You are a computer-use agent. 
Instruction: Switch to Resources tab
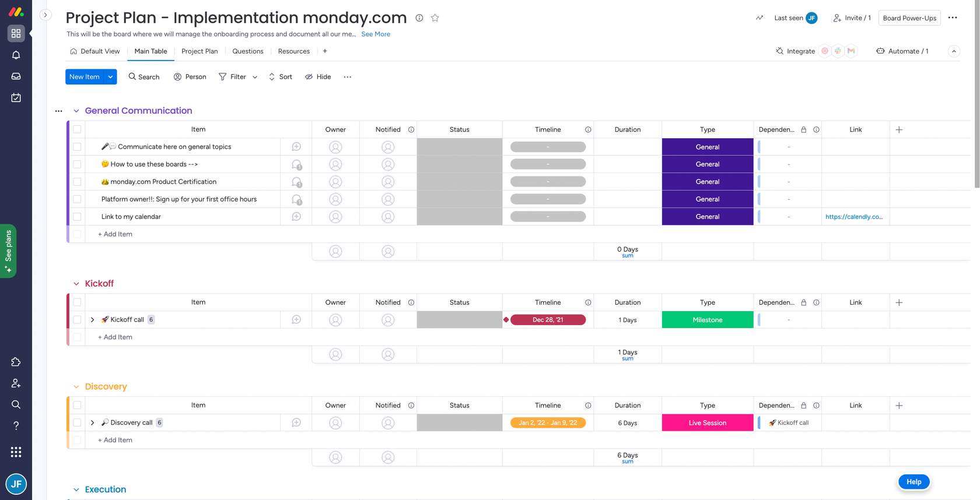(x=294, y=51)
